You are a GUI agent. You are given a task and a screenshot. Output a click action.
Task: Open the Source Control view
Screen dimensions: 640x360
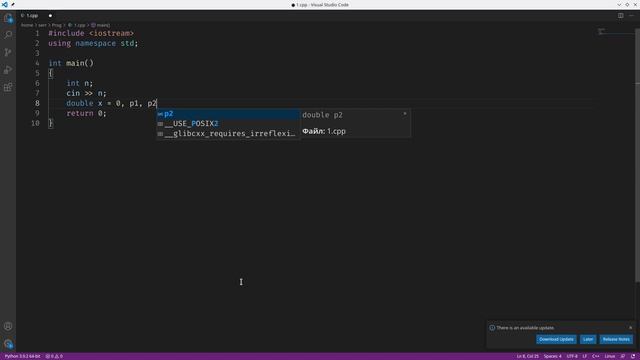8,52
